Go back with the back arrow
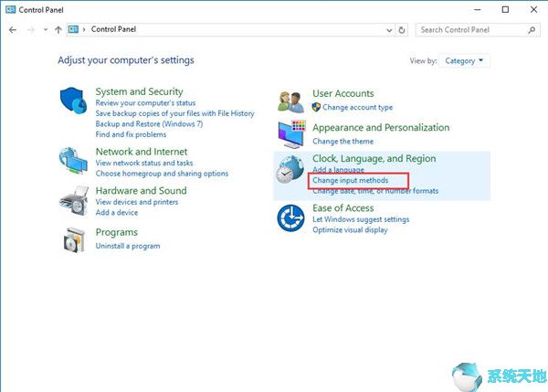This screenshot has height=392, width=548. tap(13, 30)
